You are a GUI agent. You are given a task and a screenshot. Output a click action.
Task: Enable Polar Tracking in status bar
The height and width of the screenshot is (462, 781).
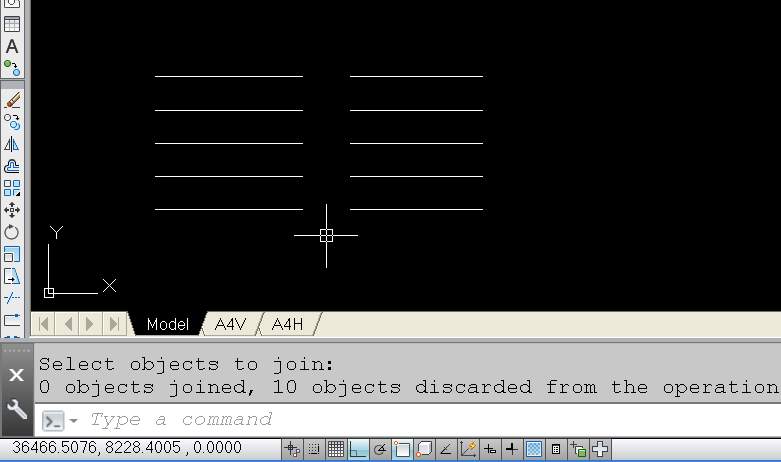(380, 450)
